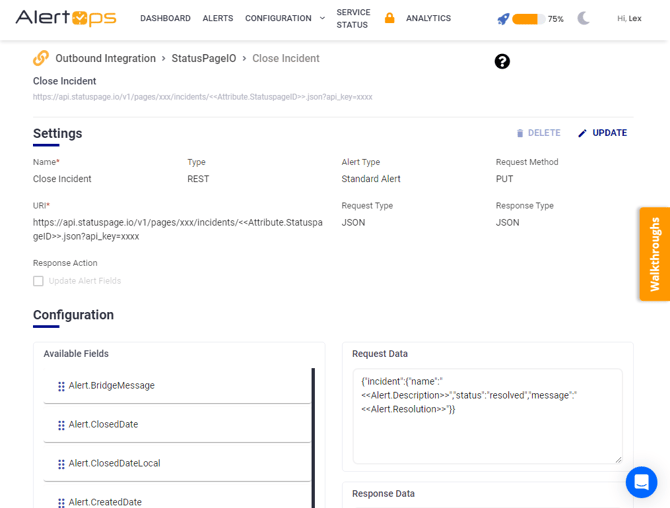Toggle dark mode moon icon

pos(584,18)
